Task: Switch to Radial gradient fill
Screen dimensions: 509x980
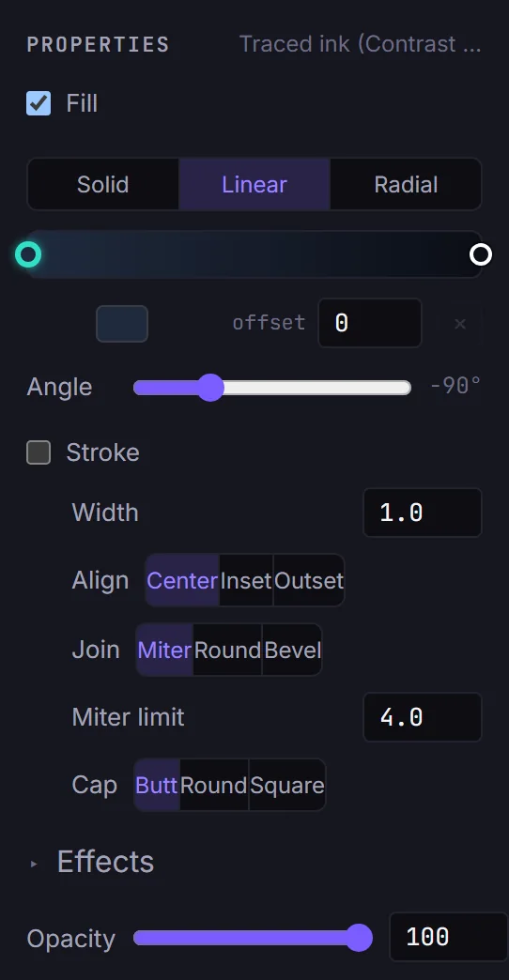Action: pos(406,184)
